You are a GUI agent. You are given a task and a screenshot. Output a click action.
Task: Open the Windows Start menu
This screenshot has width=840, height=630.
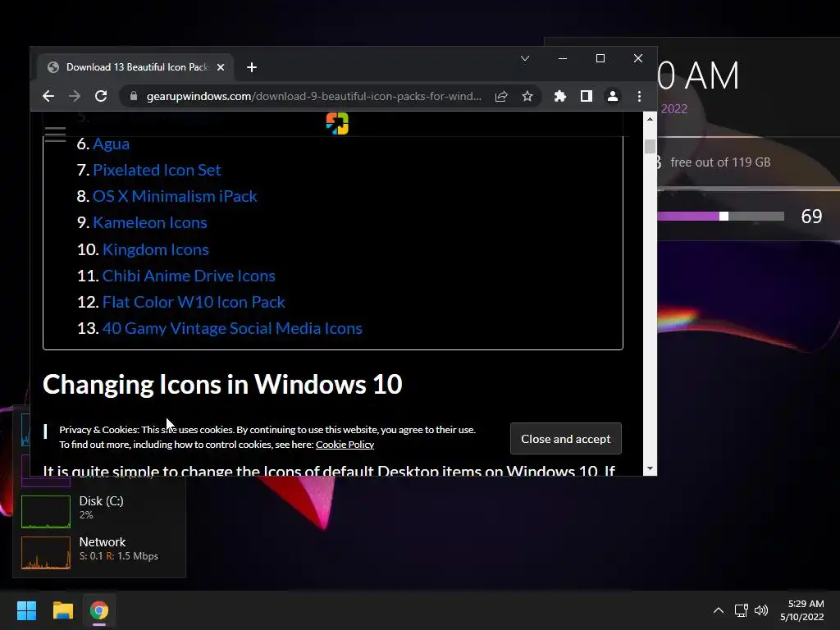(x=26, y=610)
